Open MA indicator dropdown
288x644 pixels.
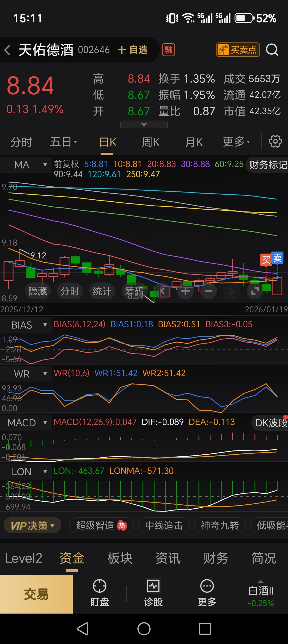tap(26, 165)
